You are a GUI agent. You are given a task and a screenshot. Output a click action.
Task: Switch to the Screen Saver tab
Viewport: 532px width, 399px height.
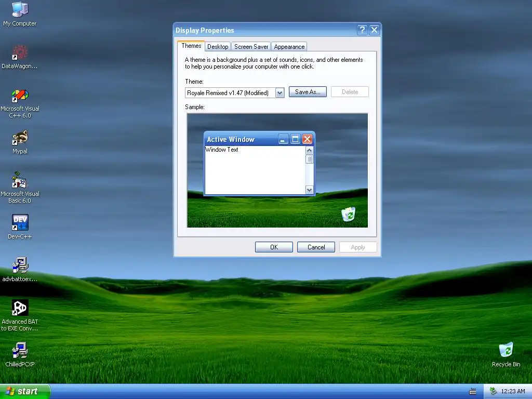251,46
